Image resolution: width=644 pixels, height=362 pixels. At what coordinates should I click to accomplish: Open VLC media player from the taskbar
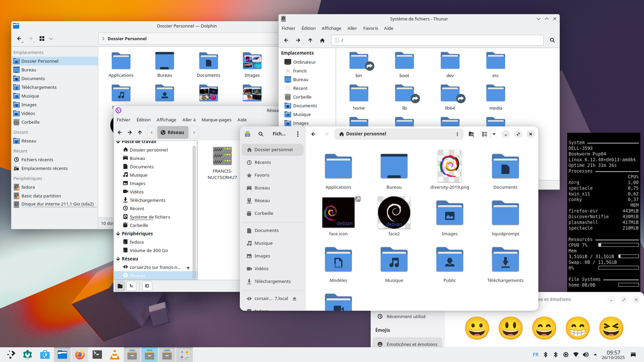tap(115, 354)
